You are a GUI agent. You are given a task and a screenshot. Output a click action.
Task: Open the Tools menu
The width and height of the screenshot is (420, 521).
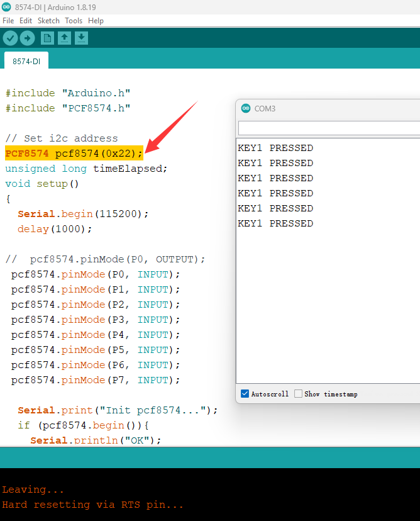pos(74,21)
